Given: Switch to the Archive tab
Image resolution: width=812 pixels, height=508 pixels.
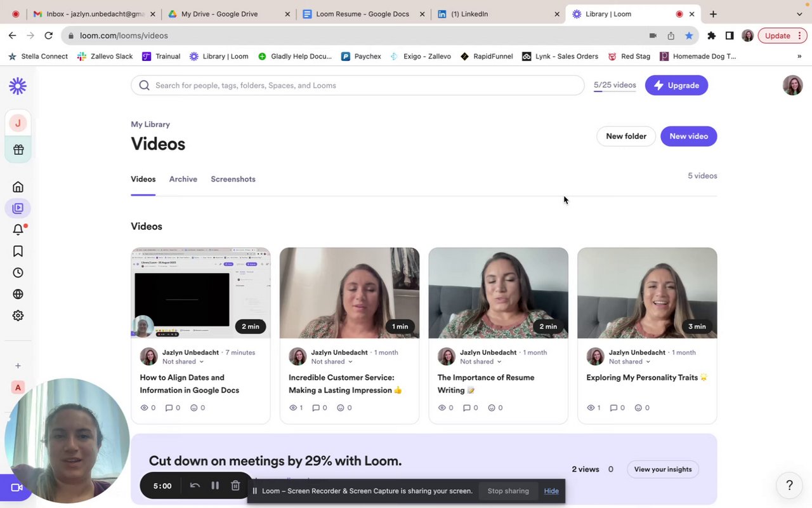Looking at the screenshot, I should point(183,179).
